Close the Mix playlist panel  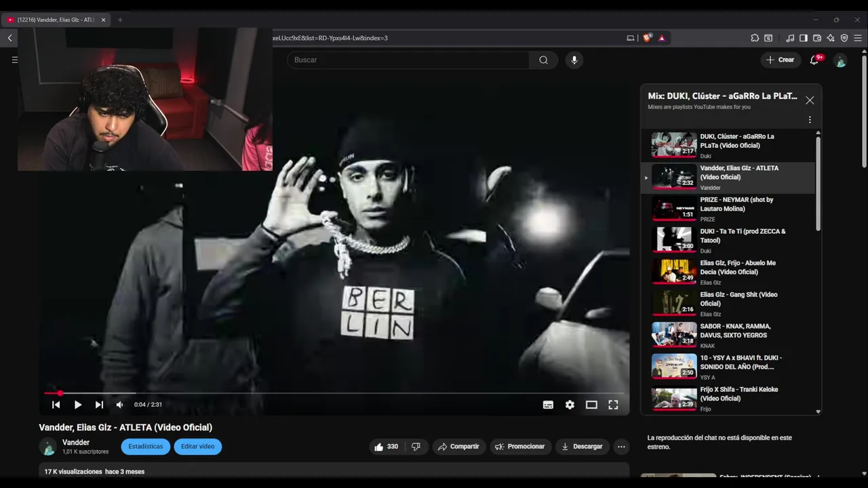pyautogui.click(x=810, y=100)
